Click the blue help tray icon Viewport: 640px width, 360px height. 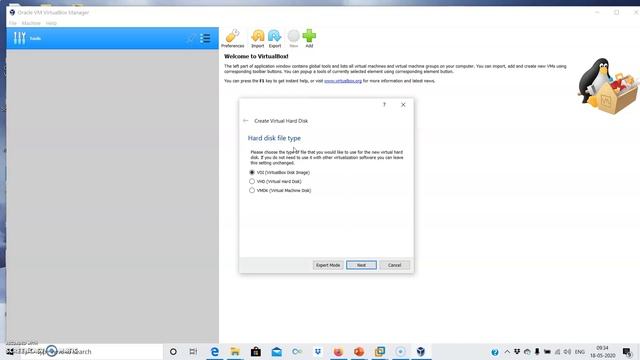coord(495,352)
